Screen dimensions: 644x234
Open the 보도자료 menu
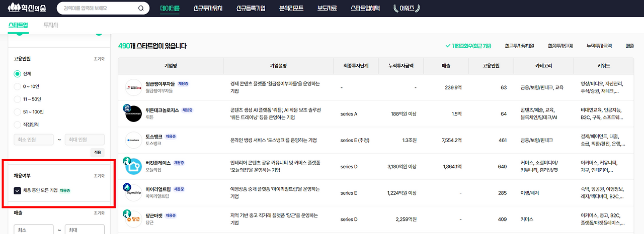[x=327, y=9]
